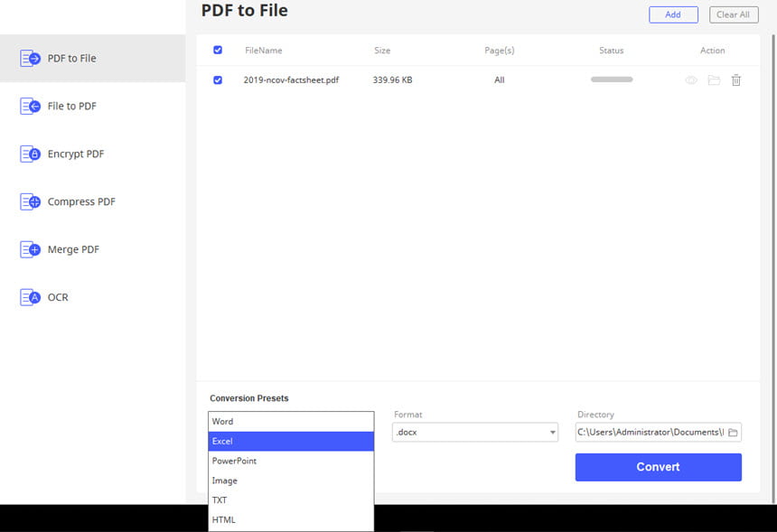This screenshot has height=532, width=777.
Task: Choose Excel in Conversion Presets list
Action: click(291, 442)
